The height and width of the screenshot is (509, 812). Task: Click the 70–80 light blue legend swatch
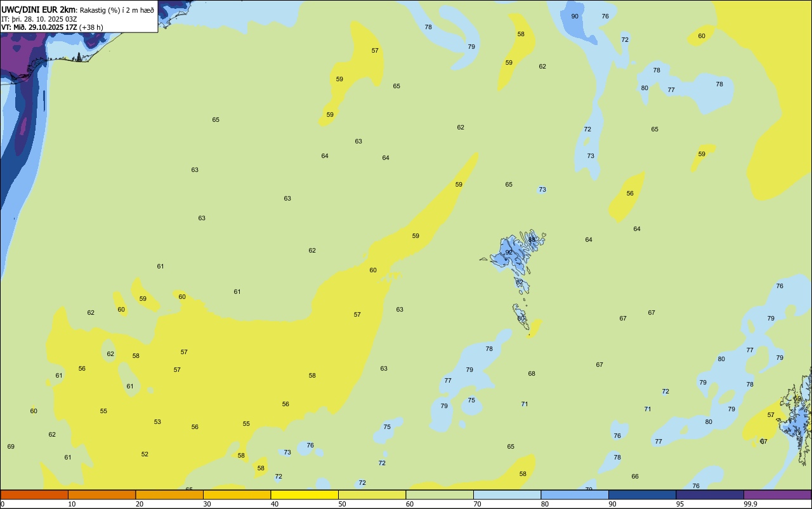click(507, 494)
